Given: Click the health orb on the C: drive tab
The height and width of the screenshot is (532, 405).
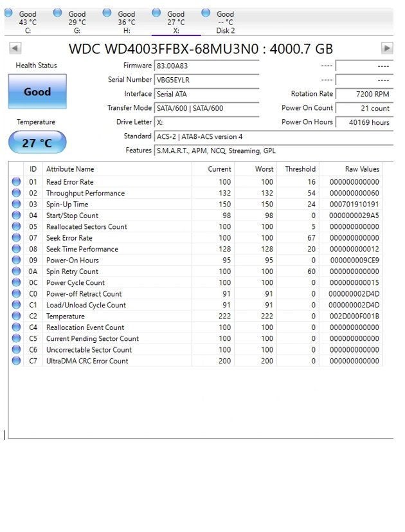Looking at the screenshot, I should point(8,13).
